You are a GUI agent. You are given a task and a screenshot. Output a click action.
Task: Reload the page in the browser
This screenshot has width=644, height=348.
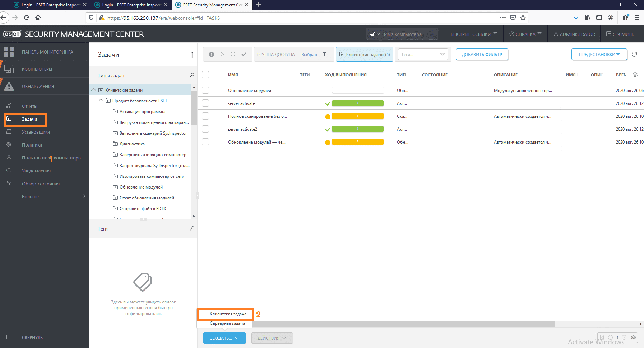pyautogui.click(x=27, y=18)
